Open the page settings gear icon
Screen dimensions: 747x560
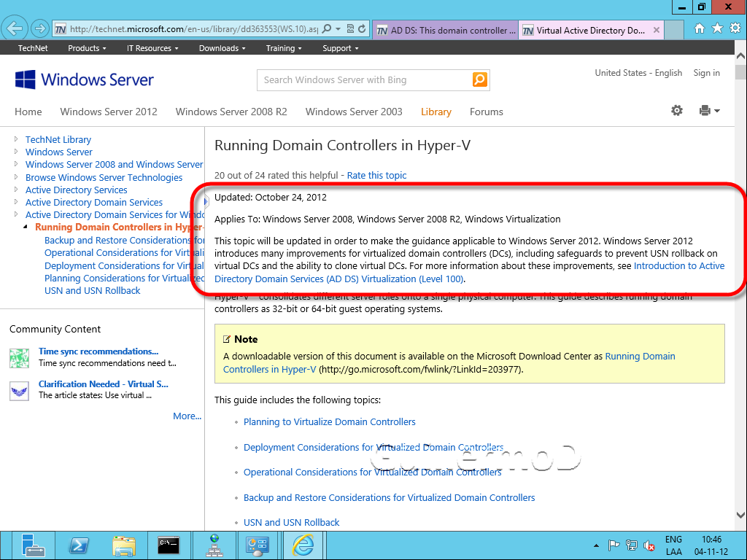(x=677, y=111)
